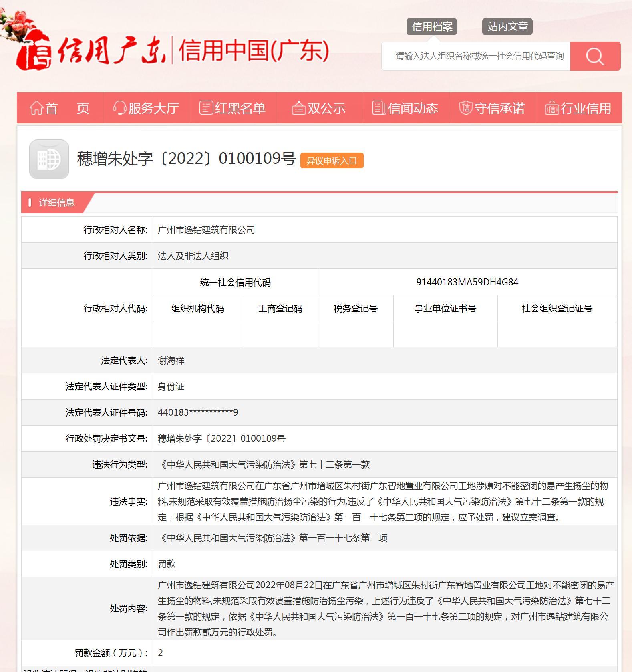Click the 信用广东 logo
The image size is (632, 672).
click(91, 50)
